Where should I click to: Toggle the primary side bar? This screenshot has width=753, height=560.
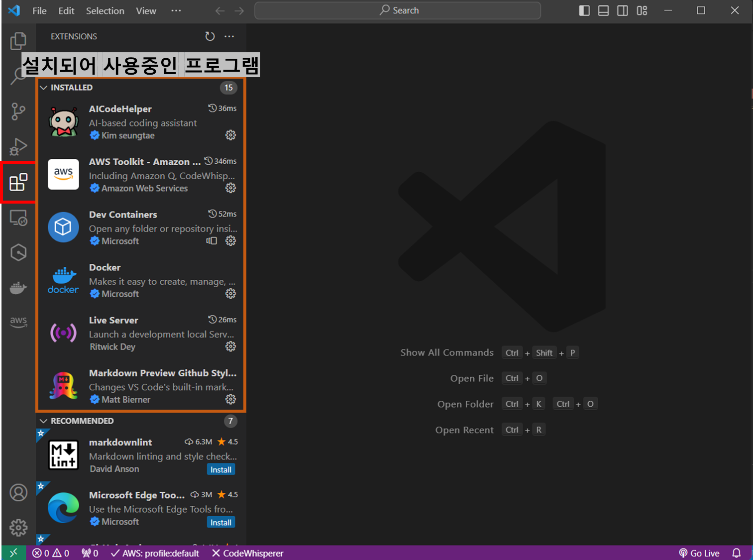point(584,10)
